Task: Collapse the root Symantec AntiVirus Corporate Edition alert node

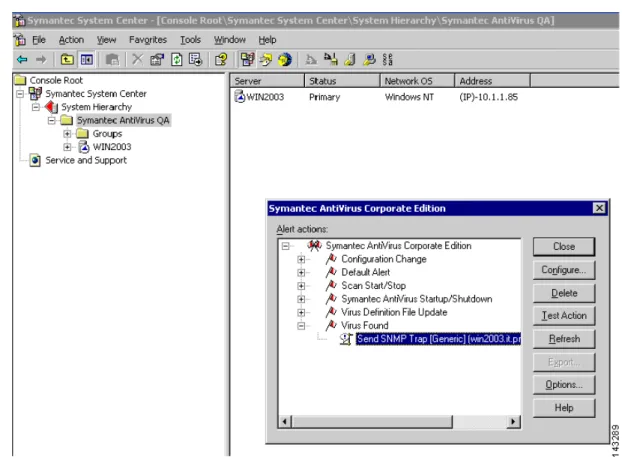Action: tap(286, 246)
